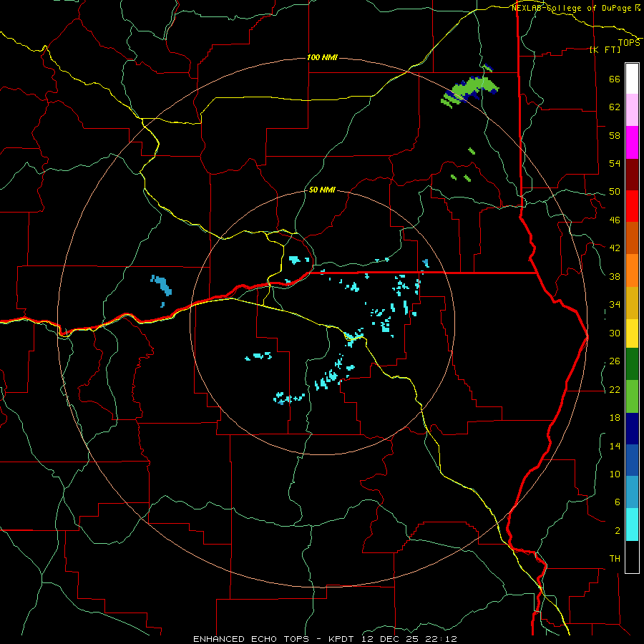
Task: Click the cyan 2 K FT swatch
Action: pyautogui.click(x=632, y=525)
